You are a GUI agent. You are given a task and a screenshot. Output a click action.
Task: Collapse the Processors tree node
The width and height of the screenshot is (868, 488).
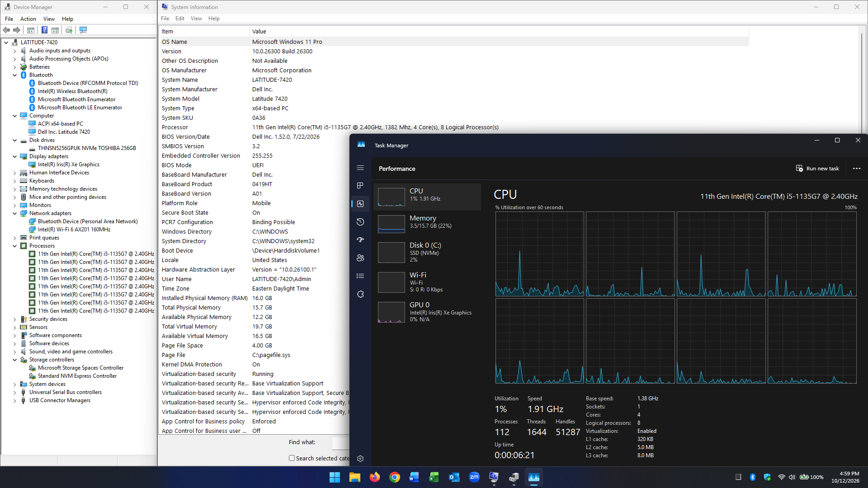pos(15,246)
